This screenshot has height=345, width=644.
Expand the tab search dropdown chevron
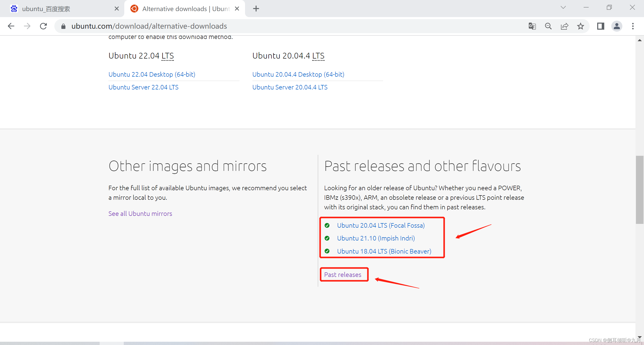[x=563, y=8]
